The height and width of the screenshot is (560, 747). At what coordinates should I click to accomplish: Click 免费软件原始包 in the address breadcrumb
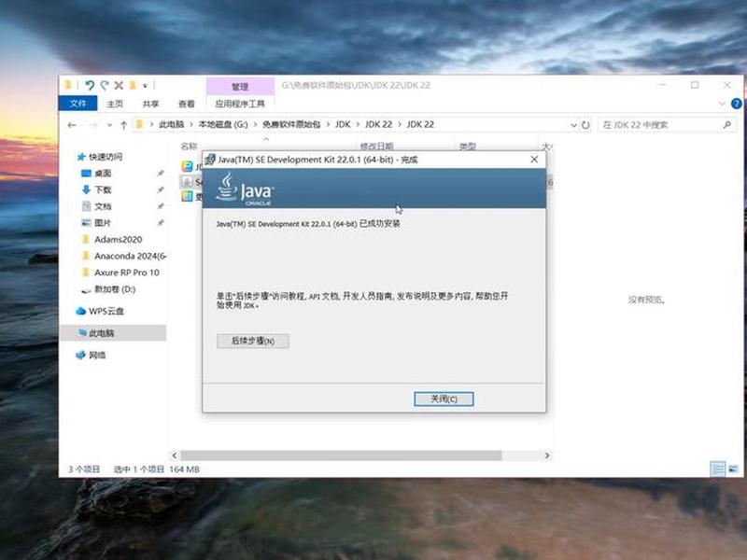tap(291, 124)
